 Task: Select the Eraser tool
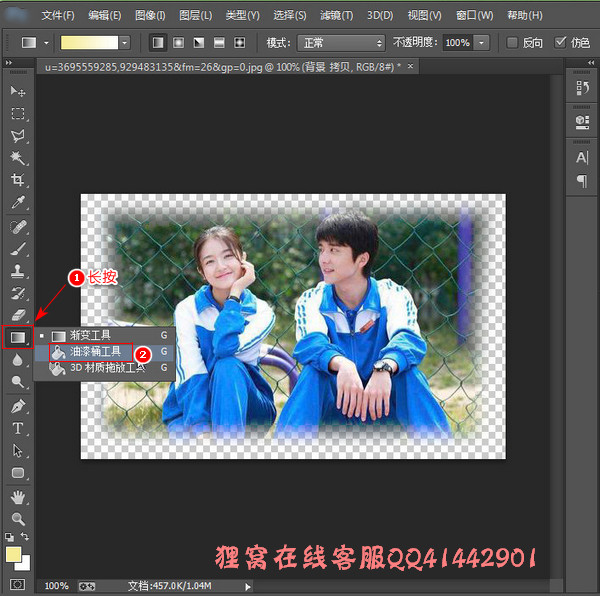pos(17,315)
